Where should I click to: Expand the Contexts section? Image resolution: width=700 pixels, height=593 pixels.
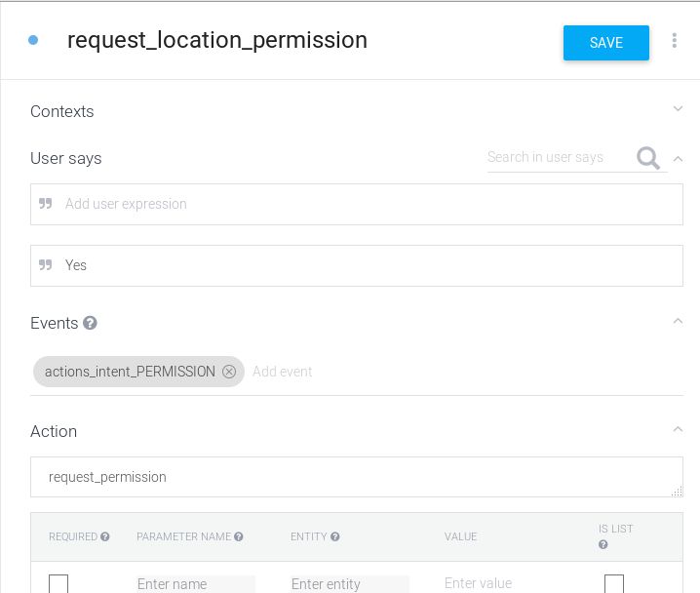pos(678,109)
